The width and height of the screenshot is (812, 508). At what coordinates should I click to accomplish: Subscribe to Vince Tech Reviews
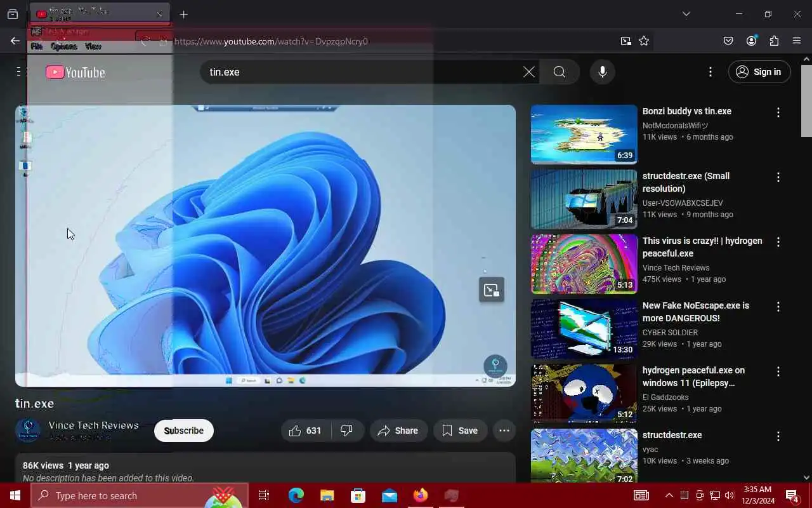pyautogui.click(x=184, y=431)
